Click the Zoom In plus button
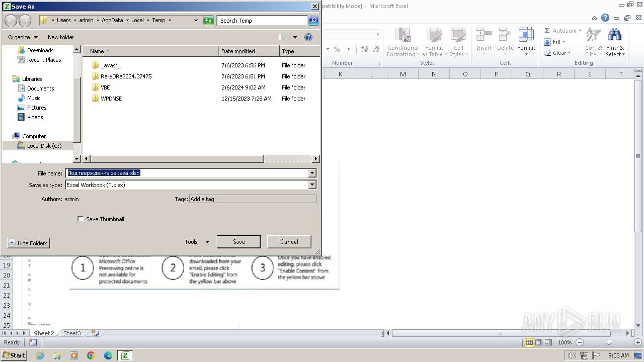Screen dimensions: 644x362 638,342
